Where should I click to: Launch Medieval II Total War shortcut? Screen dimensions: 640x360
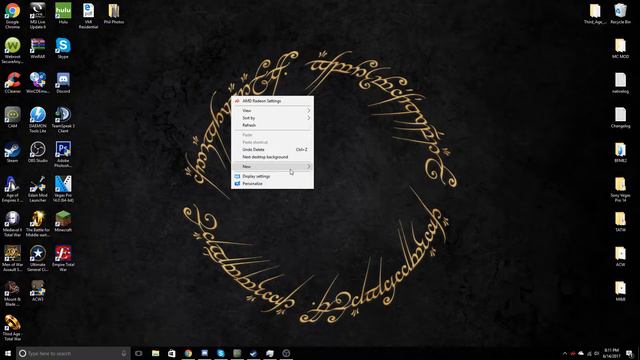point(12,224)
